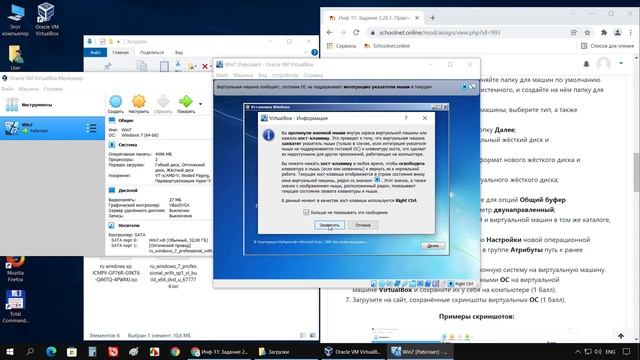Open Windows Start menu on taskbar
Screen dimensions: 640x360
[x=9, y=351]
